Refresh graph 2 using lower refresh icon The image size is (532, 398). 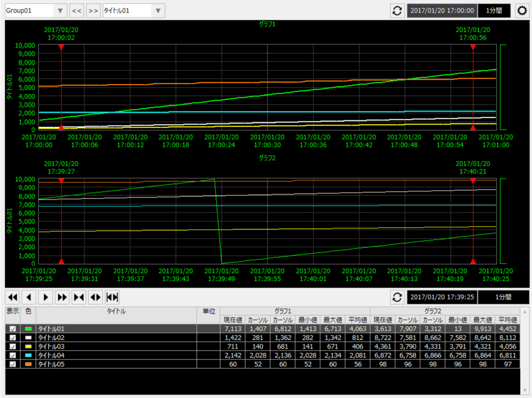coord(398,297)
